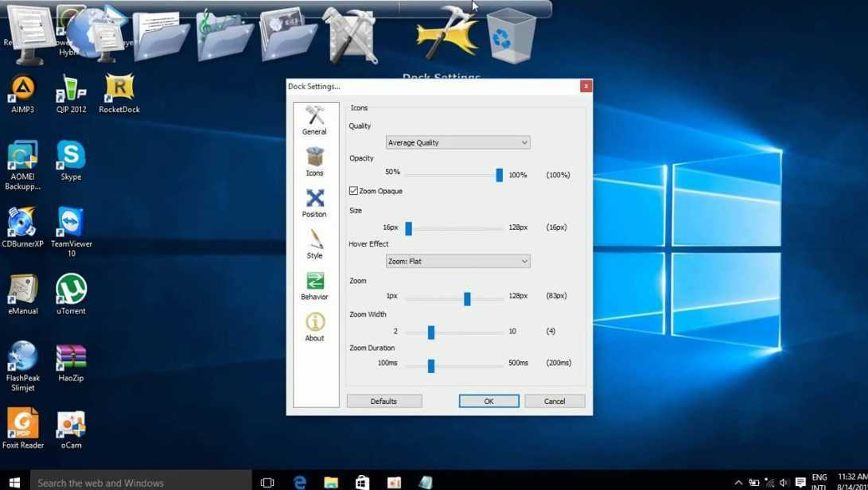Select the TeamViewer 10 desktop icon

72,232
